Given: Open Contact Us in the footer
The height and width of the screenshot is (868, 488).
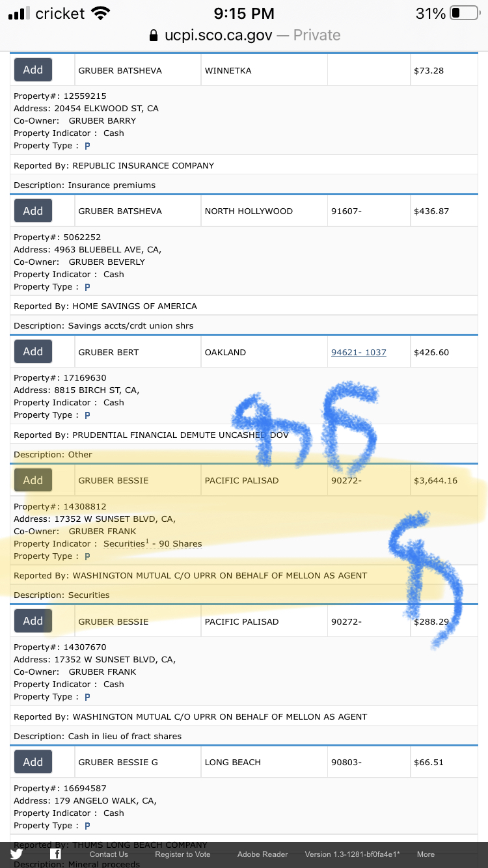Looking at the screenshot, I should (109, 854).
